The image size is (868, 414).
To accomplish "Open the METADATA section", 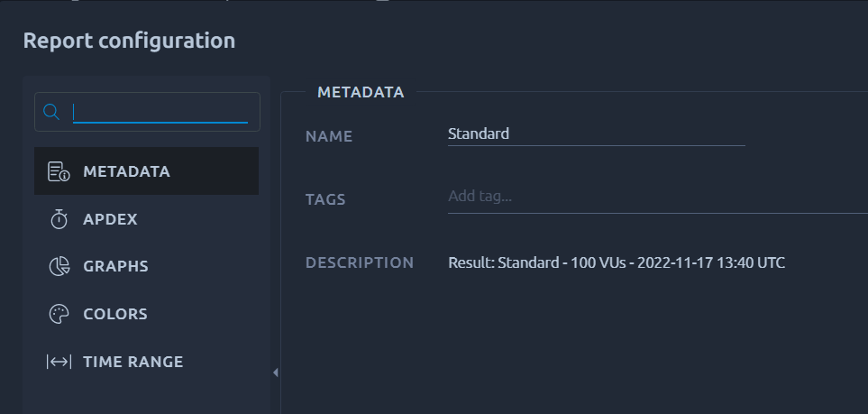I will (x=146, y=170).
